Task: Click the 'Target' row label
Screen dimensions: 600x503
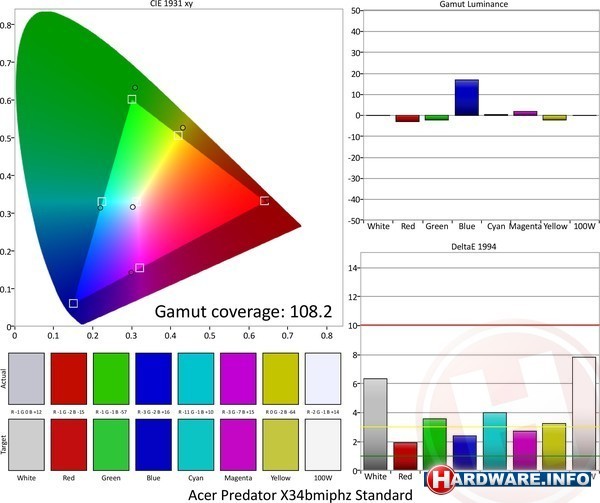Action: (3, 445)
